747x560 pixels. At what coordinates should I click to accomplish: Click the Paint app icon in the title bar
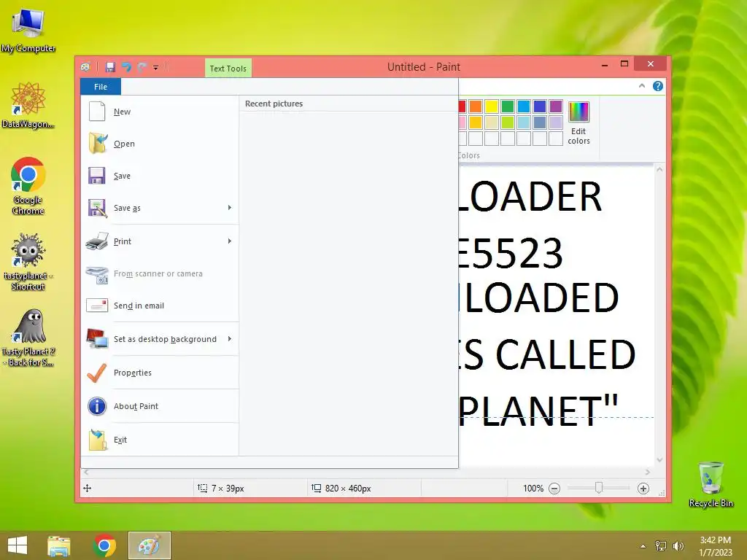(x=86, y=67)
